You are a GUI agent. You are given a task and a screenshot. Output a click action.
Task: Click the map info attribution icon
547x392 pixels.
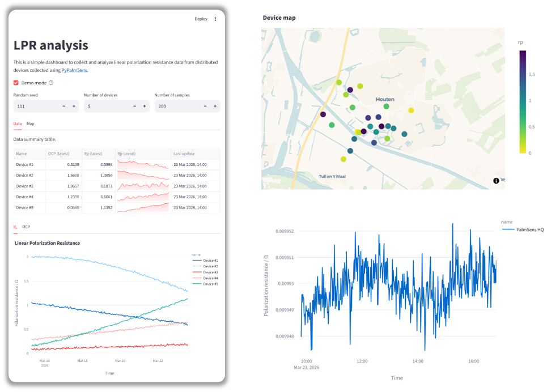coord(496,181)
